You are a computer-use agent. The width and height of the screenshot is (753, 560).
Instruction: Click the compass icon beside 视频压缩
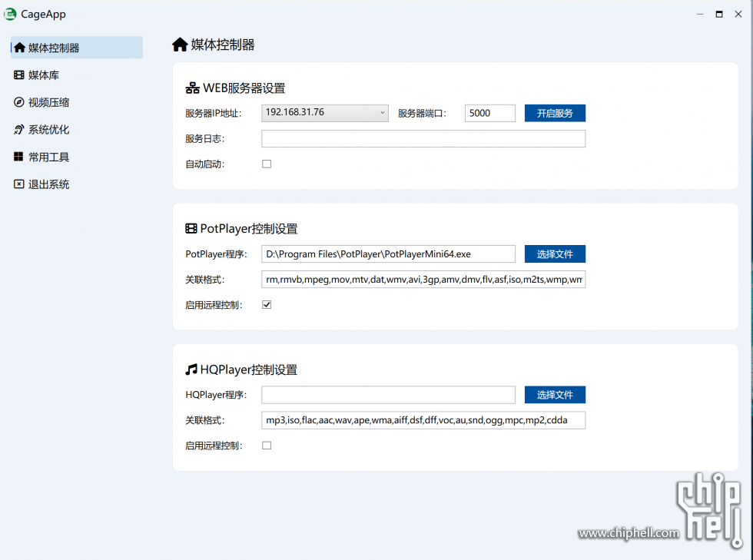tap(18, 102)
